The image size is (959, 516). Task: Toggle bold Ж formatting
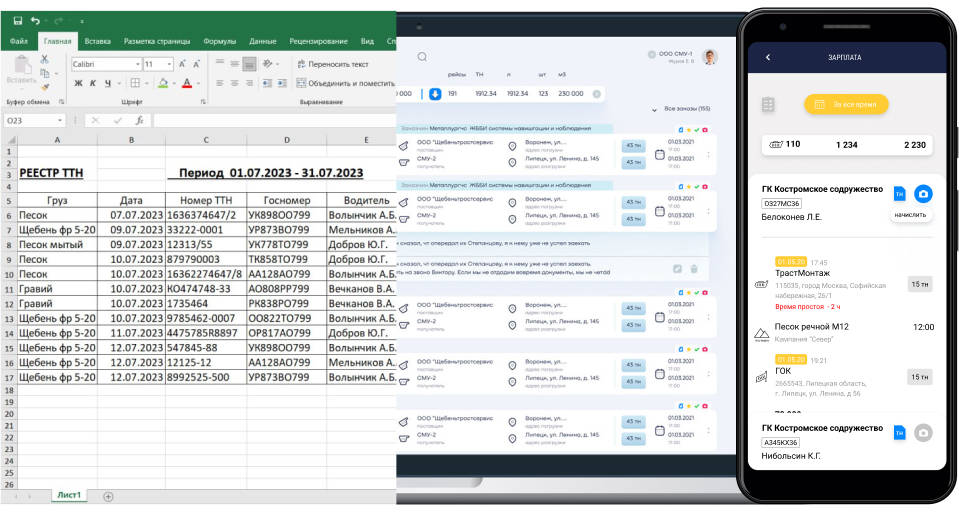pos(78,83)
